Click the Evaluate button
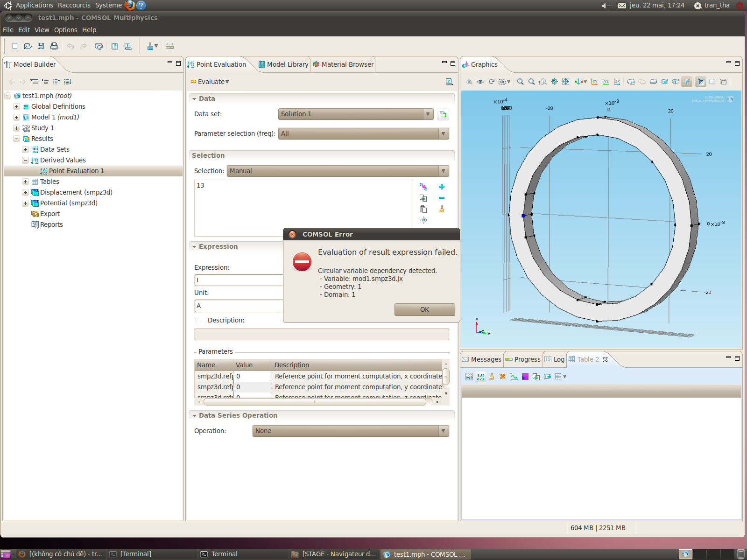 click(x=210, y=82)
